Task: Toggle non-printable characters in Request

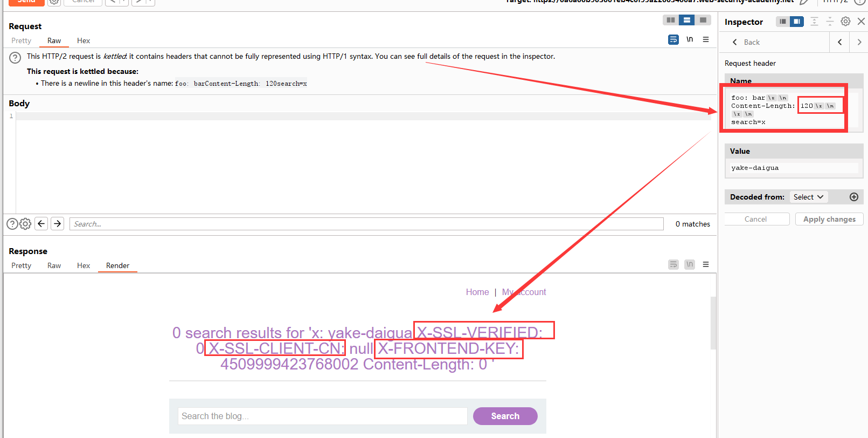Action: click(690, 39)
